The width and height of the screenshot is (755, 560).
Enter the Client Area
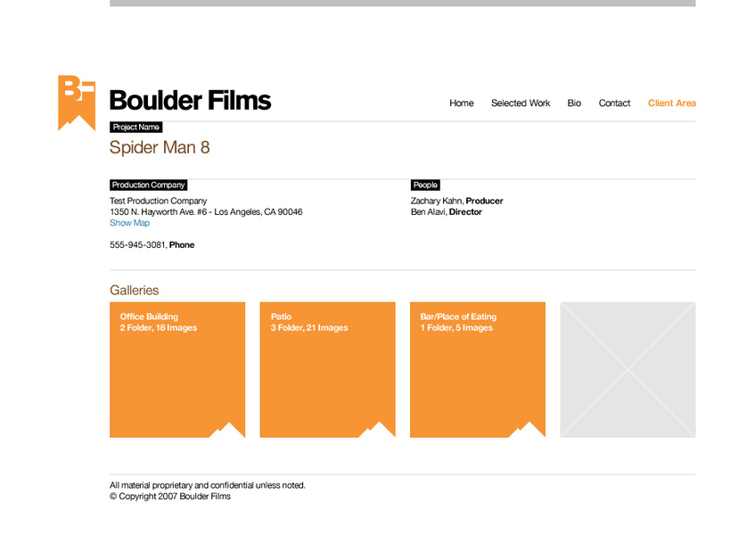672,103
